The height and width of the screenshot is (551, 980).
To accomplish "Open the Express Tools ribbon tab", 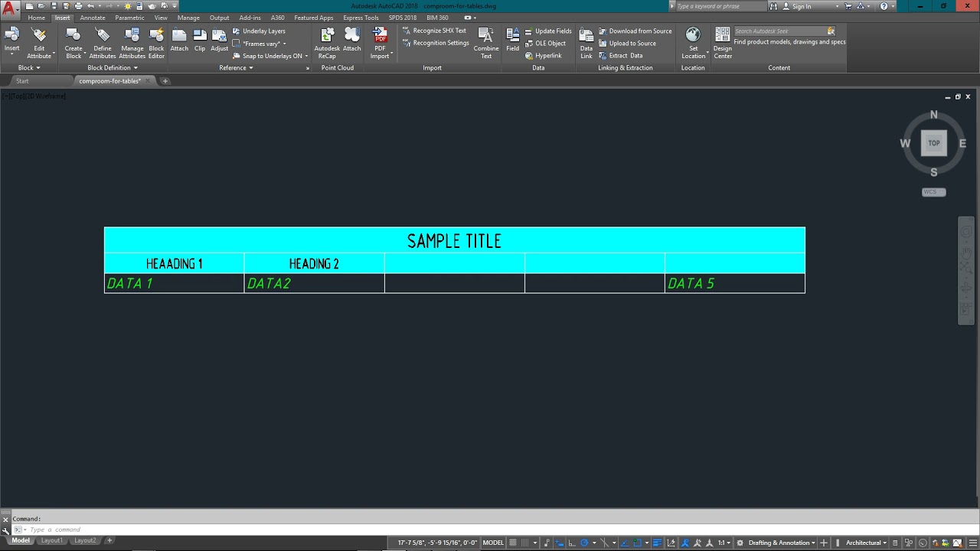I will click(361, 18).
